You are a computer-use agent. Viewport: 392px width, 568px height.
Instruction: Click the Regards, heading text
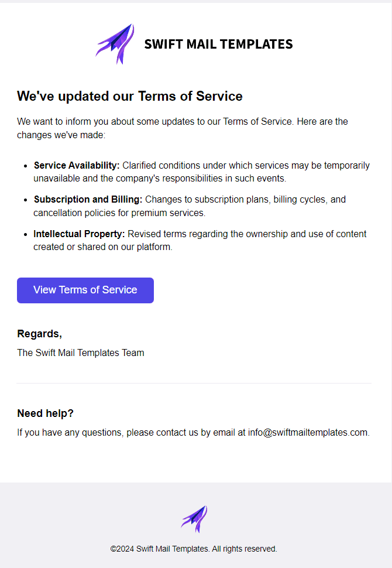pos(39,334)
